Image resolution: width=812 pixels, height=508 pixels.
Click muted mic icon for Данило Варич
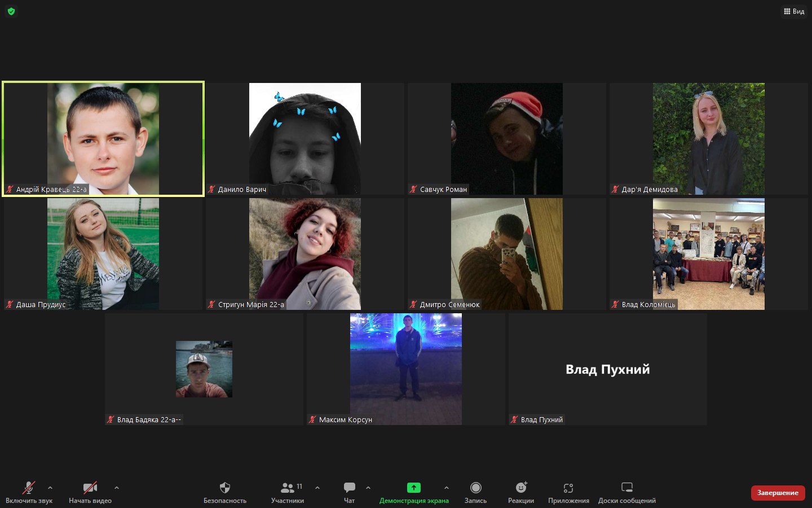[211, 190]
